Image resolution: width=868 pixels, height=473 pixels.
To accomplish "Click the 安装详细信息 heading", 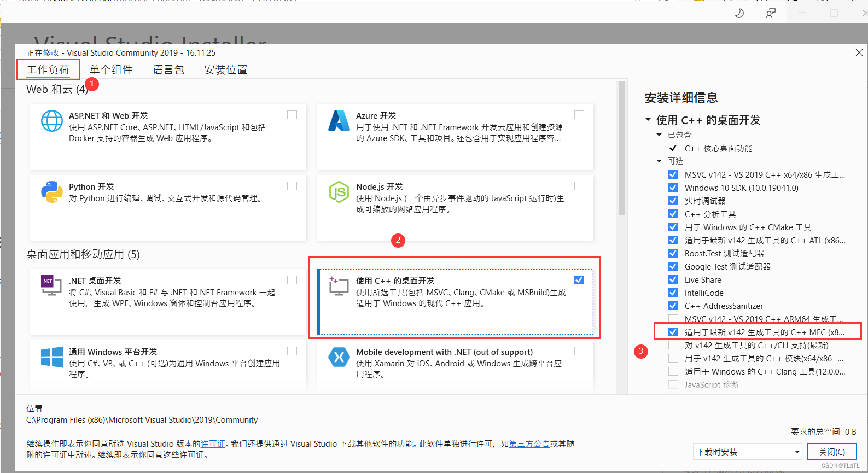I will pos(681,97).
